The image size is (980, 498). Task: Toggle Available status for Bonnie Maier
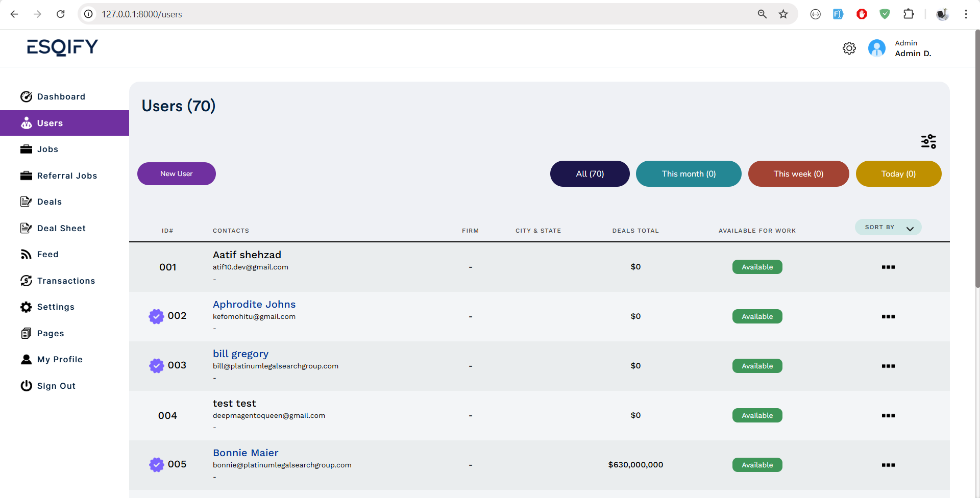coord(757,465)
